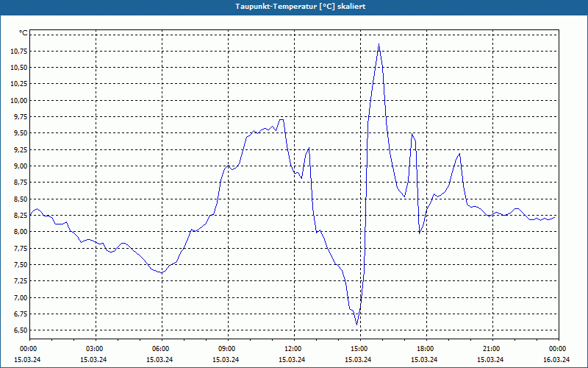Select the 8,50 y-axis value
Screen dimensions: 588x368
pos(20,199)
